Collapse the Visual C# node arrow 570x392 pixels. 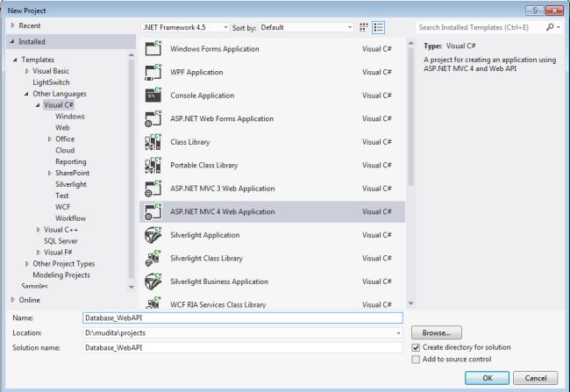click(38, 105)
